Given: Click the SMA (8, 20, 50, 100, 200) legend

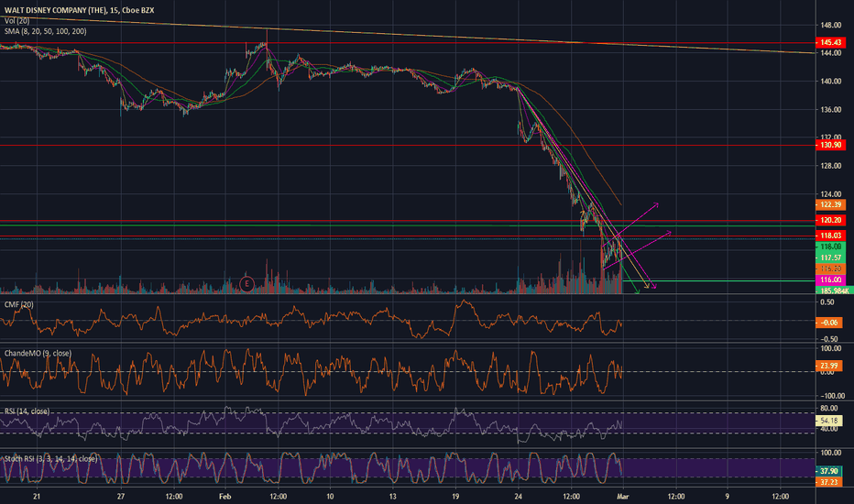Looking at the screenshot, I should 45,31.
